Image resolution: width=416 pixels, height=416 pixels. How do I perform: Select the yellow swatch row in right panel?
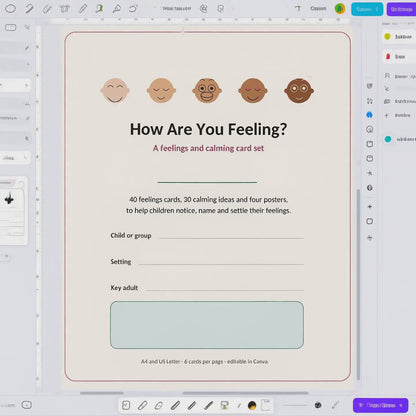[x=399, y=37]
